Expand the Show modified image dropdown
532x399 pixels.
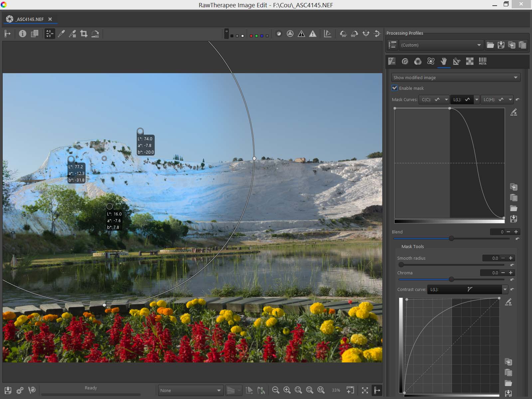[x=455, y=77]
